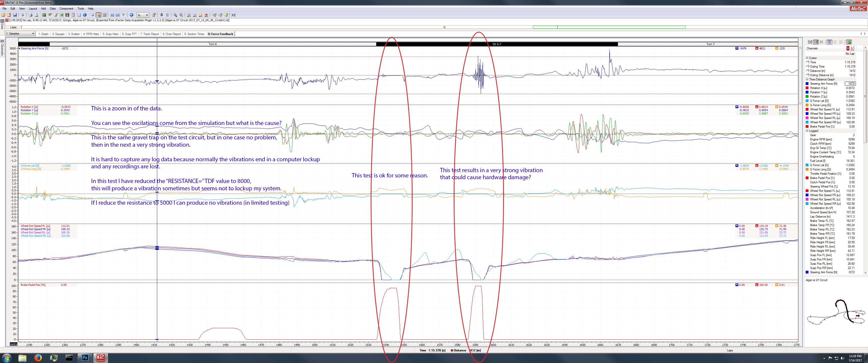This screenshot has width=868, height=363.
Task: Click the zoom magnifier window icon
Action: [x=175, y=15]
